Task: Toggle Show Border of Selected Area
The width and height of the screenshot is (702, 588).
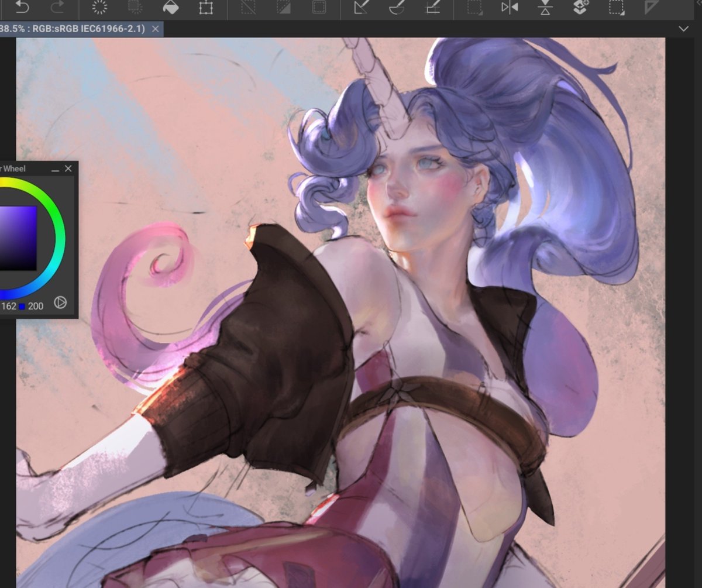Action: coord(319,8)
